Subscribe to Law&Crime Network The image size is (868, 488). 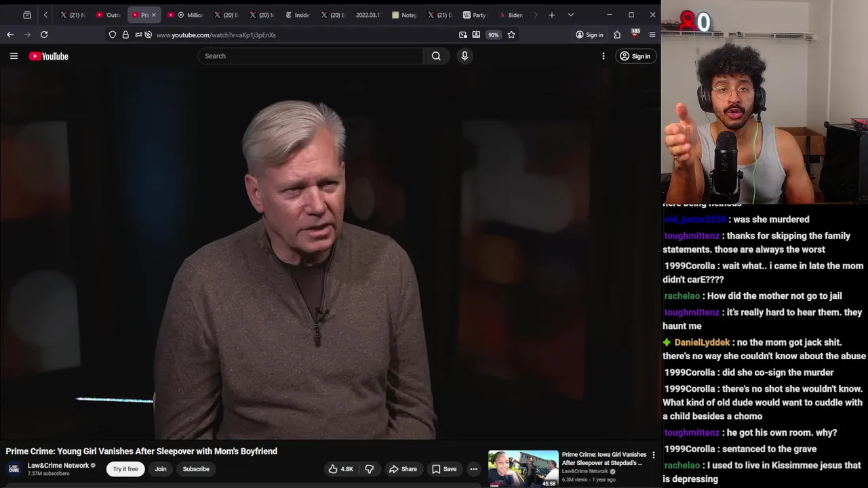pyautogui.click(x=196, y=469)
